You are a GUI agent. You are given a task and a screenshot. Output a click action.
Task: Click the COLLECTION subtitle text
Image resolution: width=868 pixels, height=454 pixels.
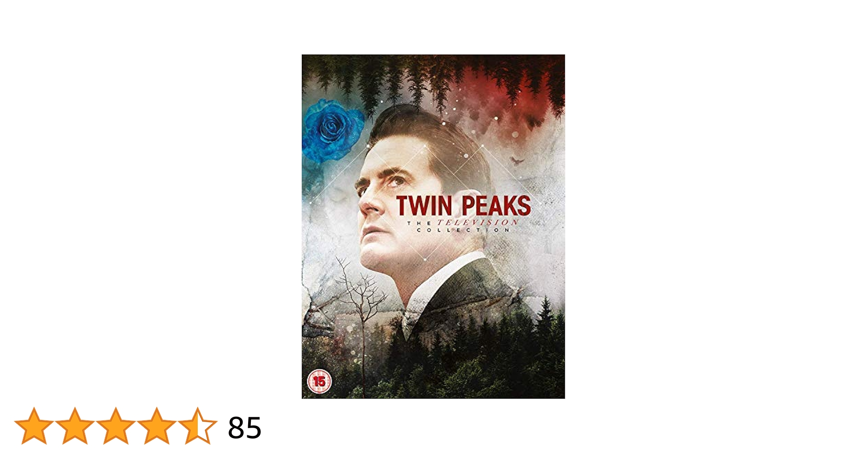[463, 230]
